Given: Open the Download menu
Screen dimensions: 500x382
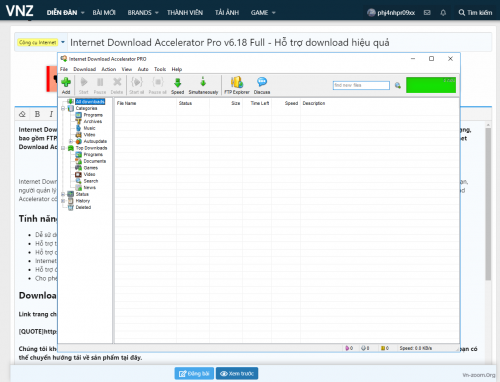Looking at the screenshot, I should 85,69.
